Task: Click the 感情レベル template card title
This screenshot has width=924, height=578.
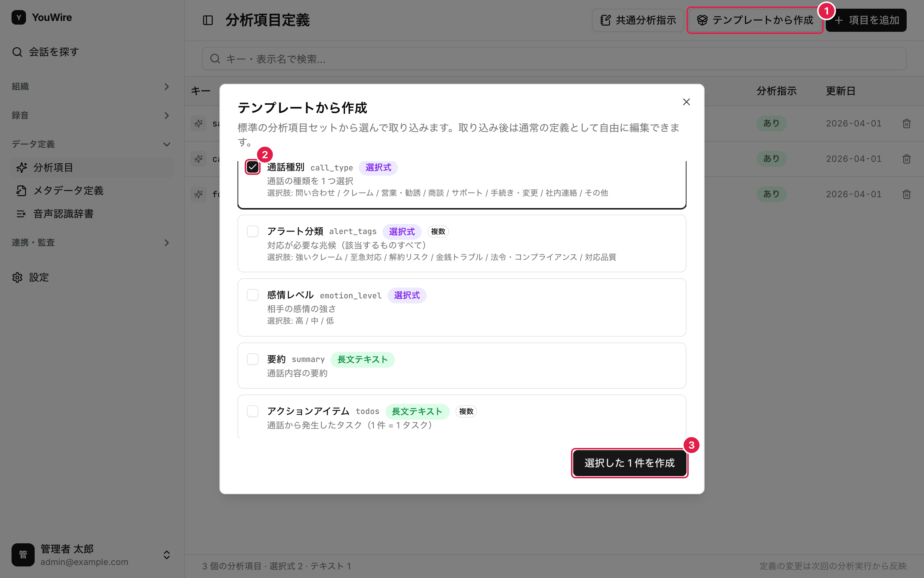Action: (x=290, y=295)
